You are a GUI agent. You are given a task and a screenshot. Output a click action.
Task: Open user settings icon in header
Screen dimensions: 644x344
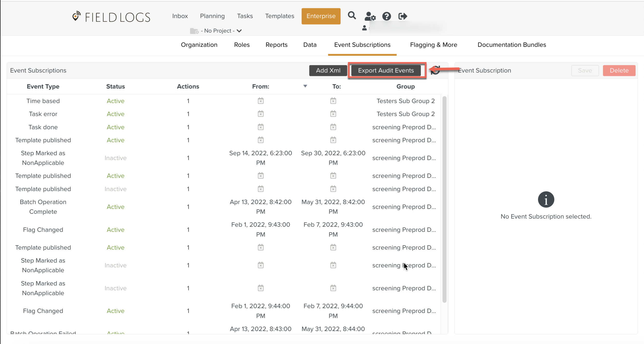[x=370, y=16]
